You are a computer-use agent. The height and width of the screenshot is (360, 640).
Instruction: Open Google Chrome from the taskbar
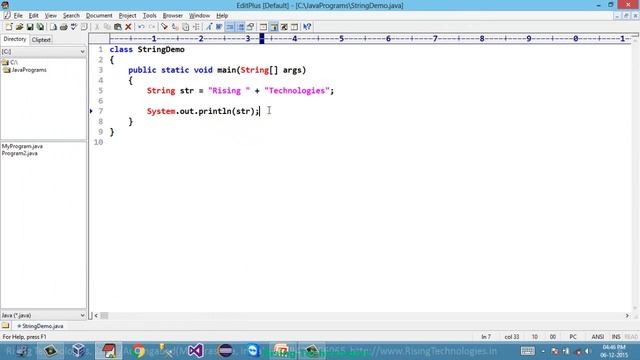138,351
